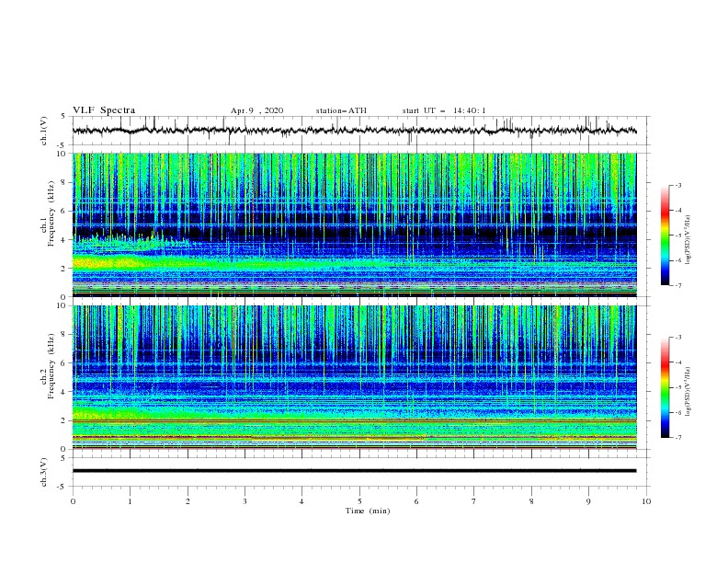
Task: Click time axis tick label "3"
Action: click(245, 501)
